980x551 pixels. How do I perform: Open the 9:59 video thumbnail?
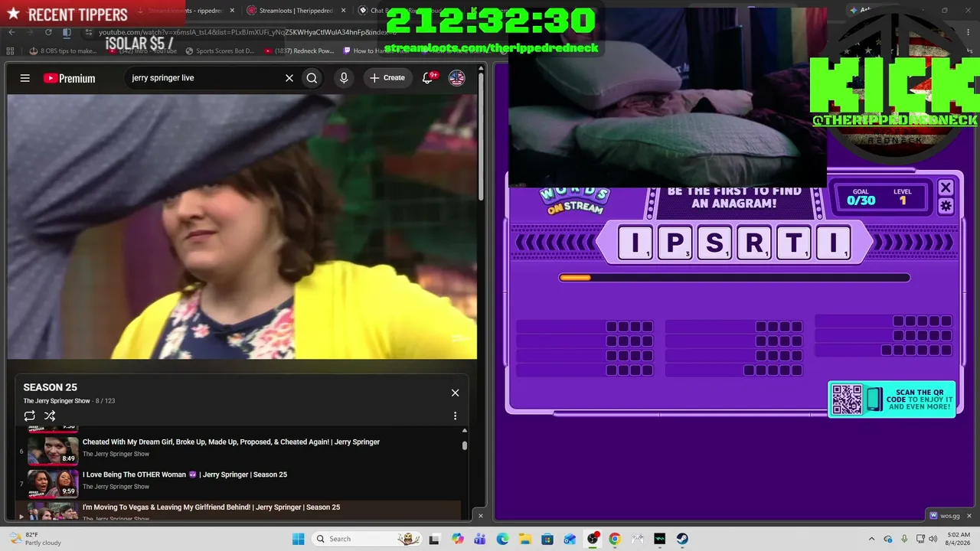click(x=53, y=484)
